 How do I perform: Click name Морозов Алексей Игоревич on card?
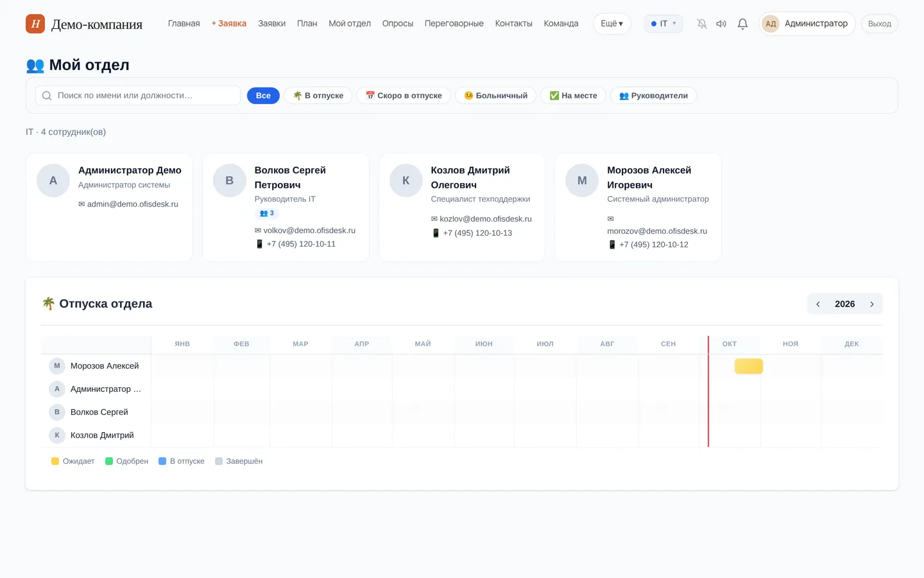(649, 177)
